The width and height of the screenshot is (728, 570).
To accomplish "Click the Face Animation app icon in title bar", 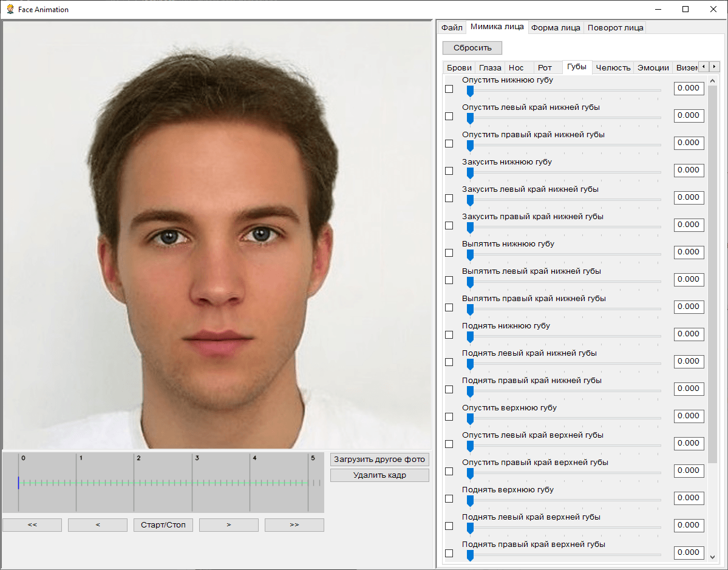I will point(10,9).
